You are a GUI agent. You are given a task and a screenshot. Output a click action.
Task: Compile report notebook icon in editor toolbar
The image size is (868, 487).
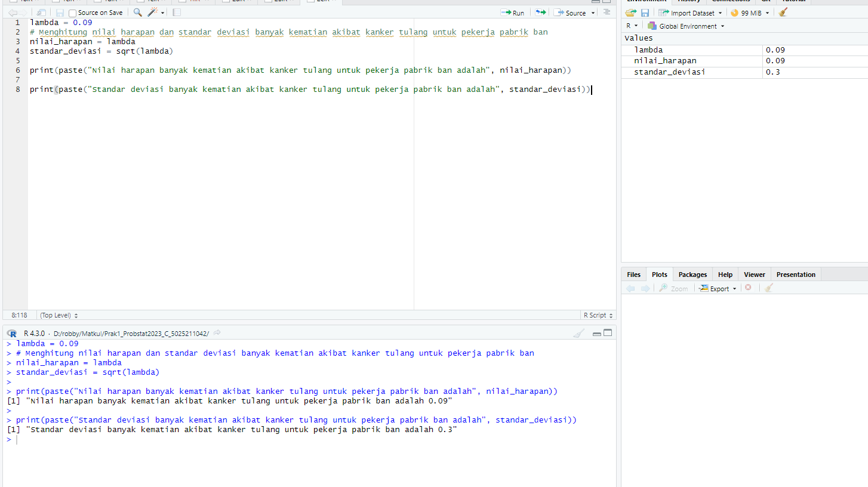pyautogui.click(x=176, y=13)
